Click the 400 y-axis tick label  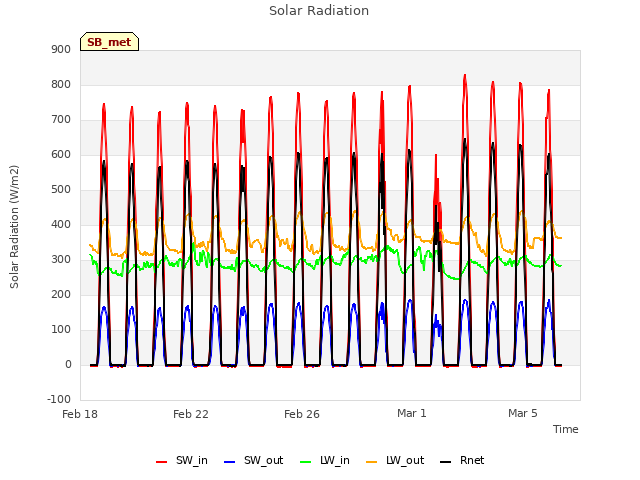pos(61,225)
